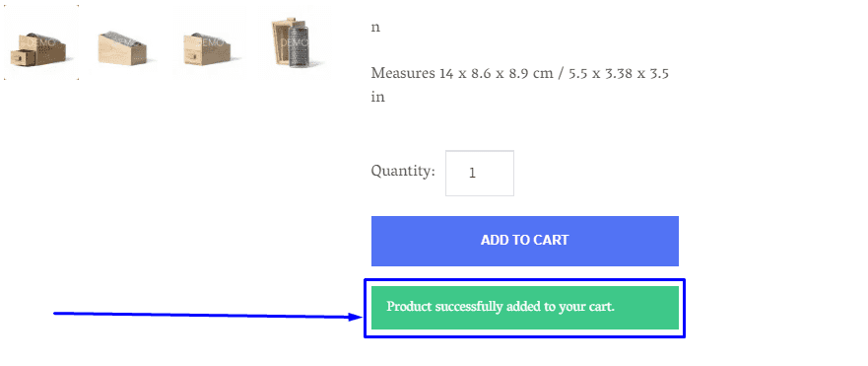
Task: Show the upright metal grater thumbnail
Action: (295, 42)
